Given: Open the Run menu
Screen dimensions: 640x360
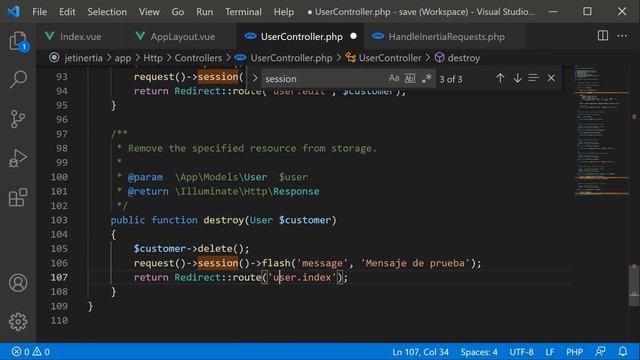Looking at the screenshot, I should (x=204, y=12).
